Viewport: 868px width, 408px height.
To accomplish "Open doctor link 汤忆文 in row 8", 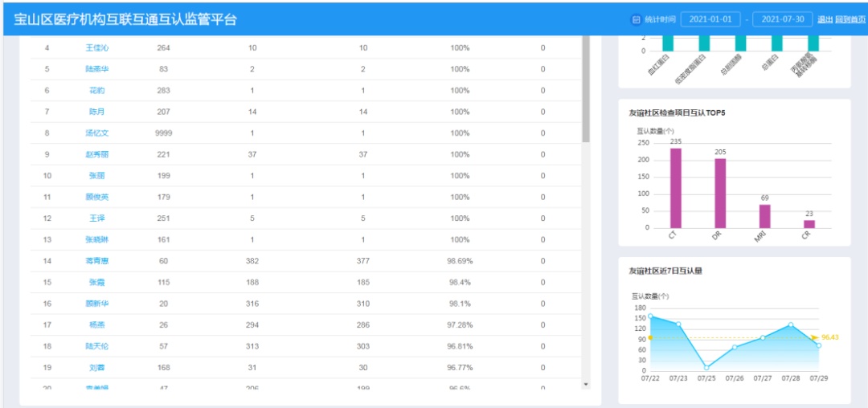I will (97, 133).
